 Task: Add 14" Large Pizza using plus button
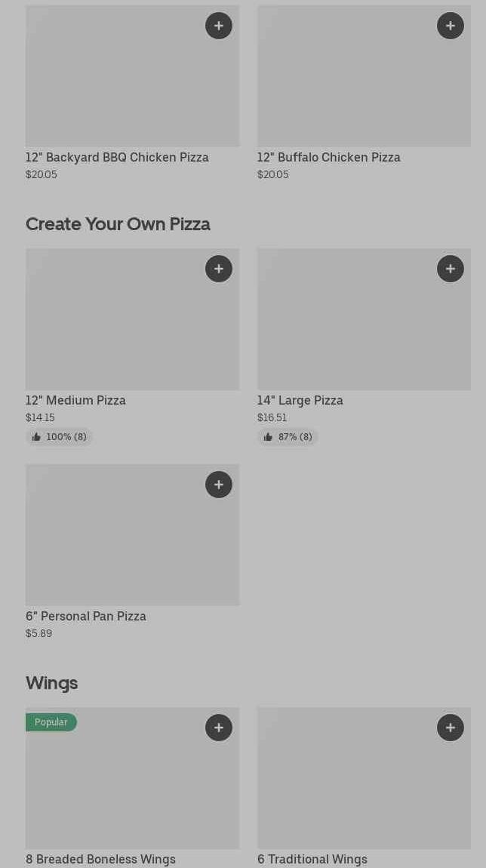pyautogui.click(x=451, y=269)
